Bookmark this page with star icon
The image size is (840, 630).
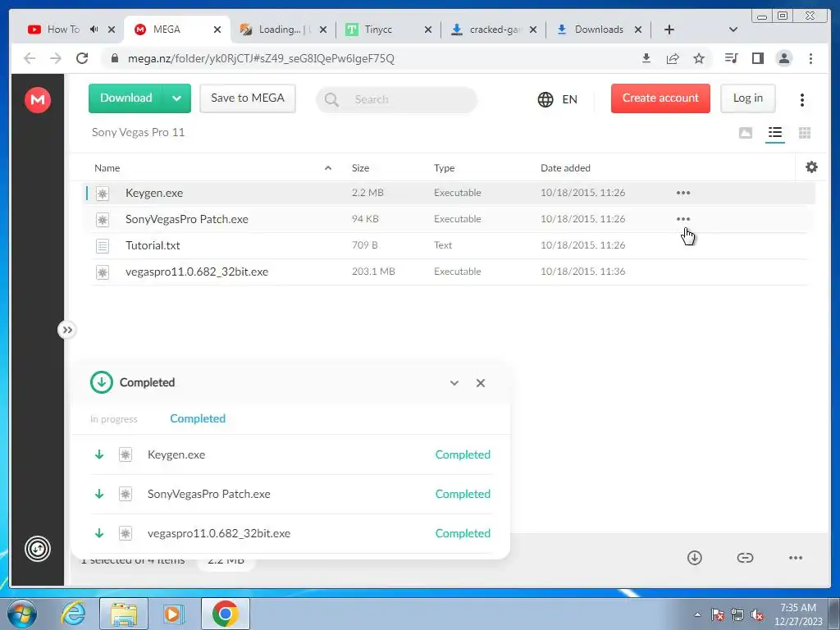click(x=699, y=58)
